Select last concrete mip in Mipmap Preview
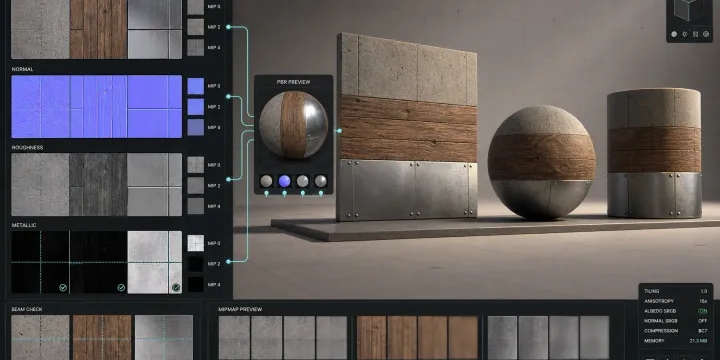Viewport: 720px width, 360px height. tap(332, 338)
